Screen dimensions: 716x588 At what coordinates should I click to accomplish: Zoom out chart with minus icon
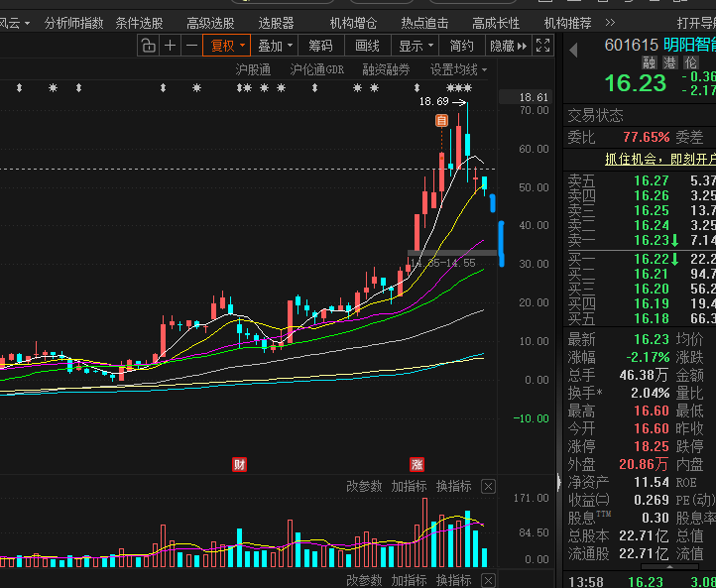(x=191, y=46)
